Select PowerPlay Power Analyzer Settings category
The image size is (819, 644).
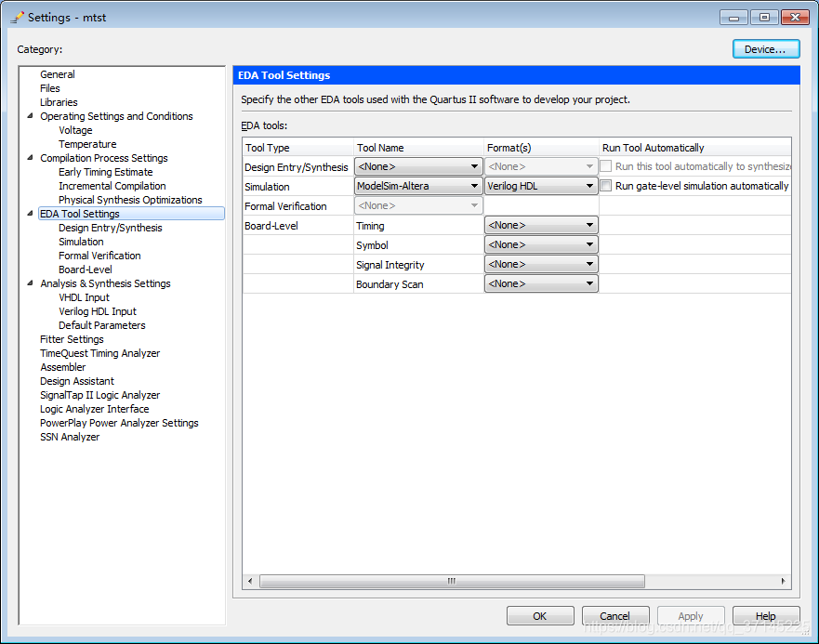click(120, 423)
